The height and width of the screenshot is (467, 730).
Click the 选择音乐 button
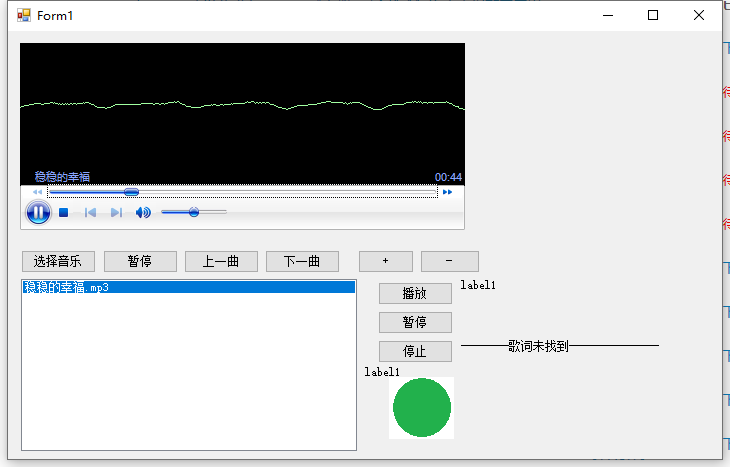(58, 261)
